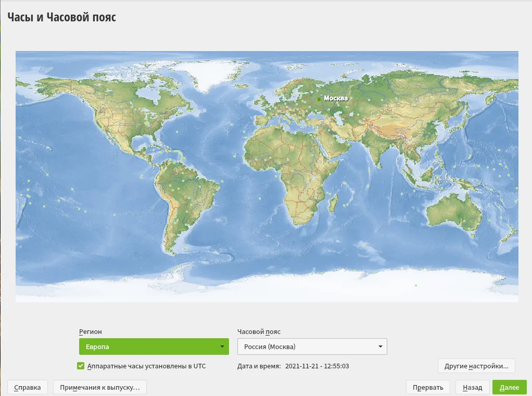Click the Регион label
Image resolution: width=532 pixels, height=396 pixels.
90,331
